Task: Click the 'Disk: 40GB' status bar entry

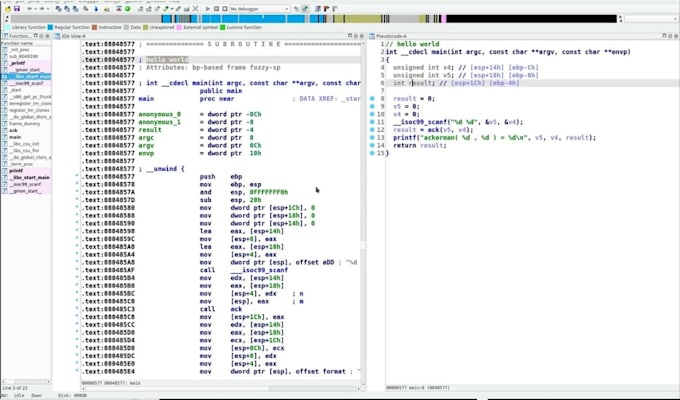Action: click(x=73, y=395)
